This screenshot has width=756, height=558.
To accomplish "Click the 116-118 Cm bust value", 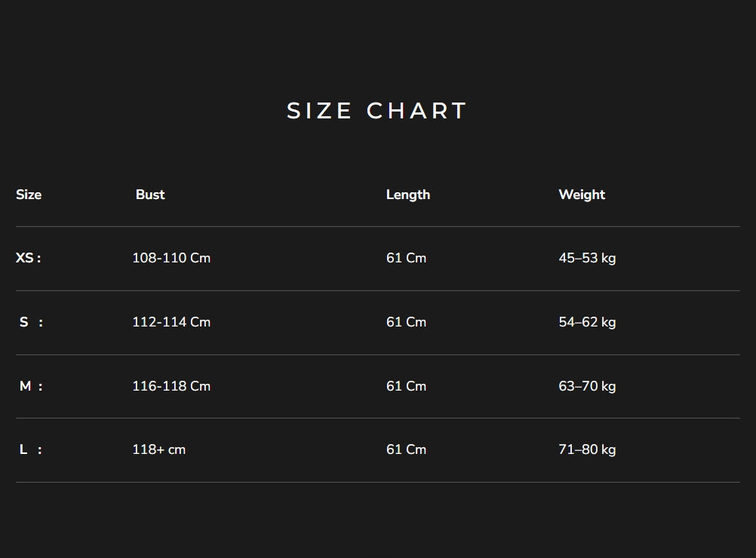I will pos(171,386).
